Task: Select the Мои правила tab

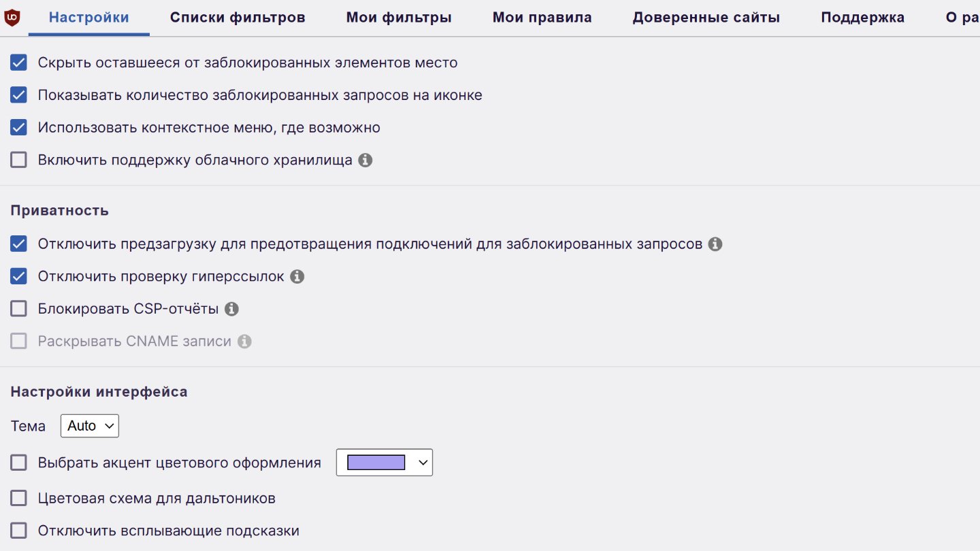Action: [x=542, y=18]
